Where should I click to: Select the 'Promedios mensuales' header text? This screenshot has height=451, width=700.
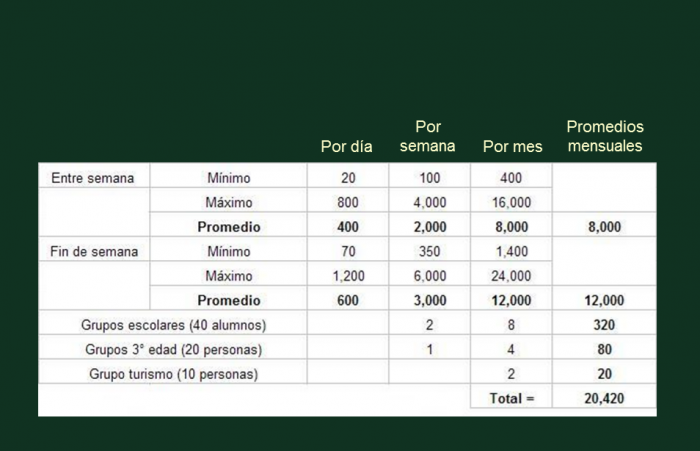pyautogui.click(x=605, y=137)
